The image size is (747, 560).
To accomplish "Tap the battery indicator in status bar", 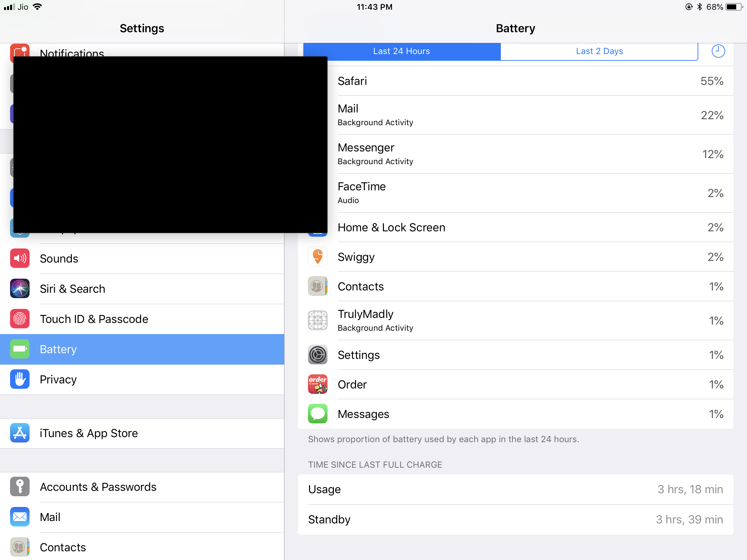I will click(x=735, y=7).
